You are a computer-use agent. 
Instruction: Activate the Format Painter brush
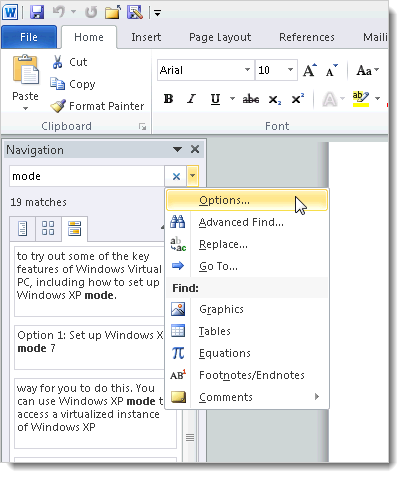(97, 106)
